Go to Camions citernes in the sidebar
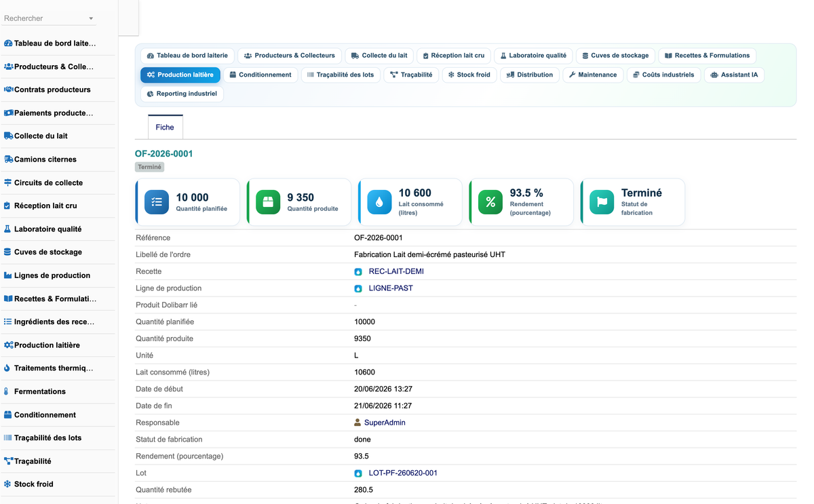Screen dimensions: 814x504 (x=45, y=159)
